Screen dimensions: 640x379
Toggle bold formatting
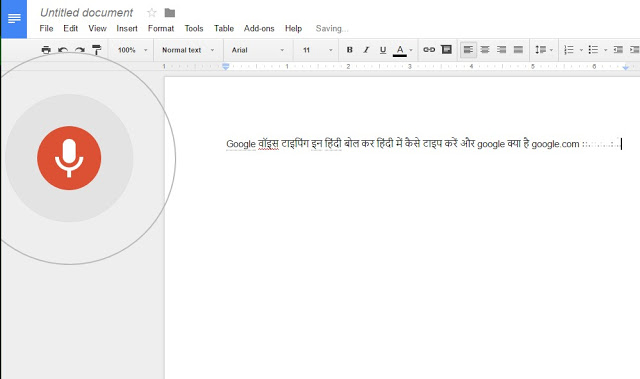pyautogui.click(x=349, y=50)
